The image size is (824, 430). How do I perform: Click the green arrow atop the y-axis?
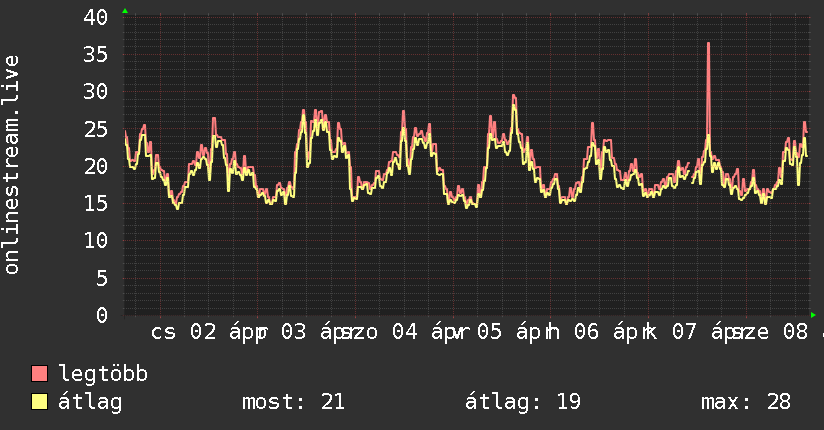click(x=125, y=11)
